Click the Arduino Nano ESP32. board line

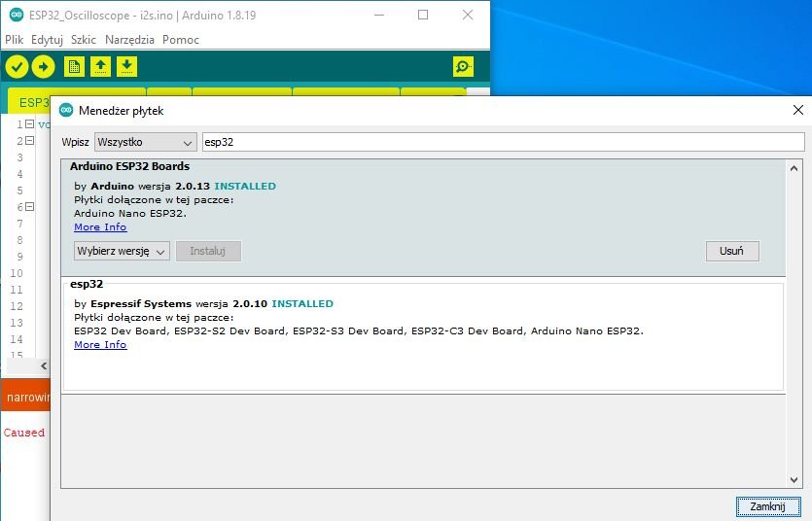[130, 213]
